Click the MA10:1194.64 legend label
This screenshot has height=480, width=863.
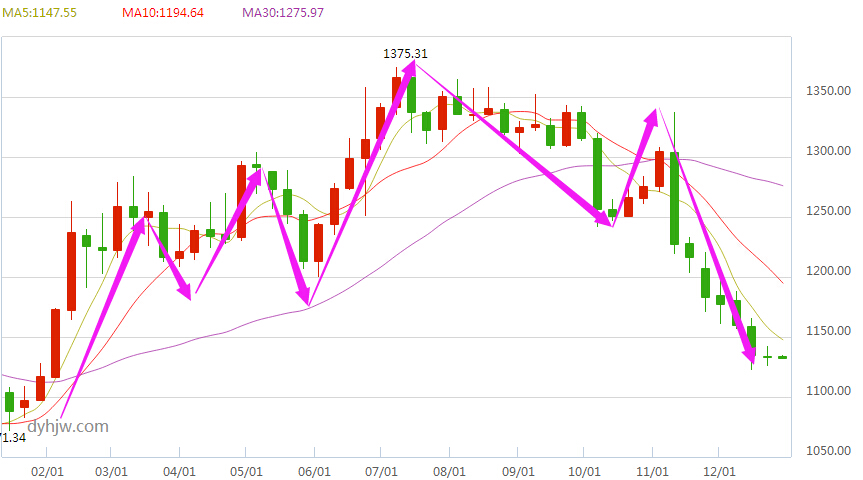163,13
